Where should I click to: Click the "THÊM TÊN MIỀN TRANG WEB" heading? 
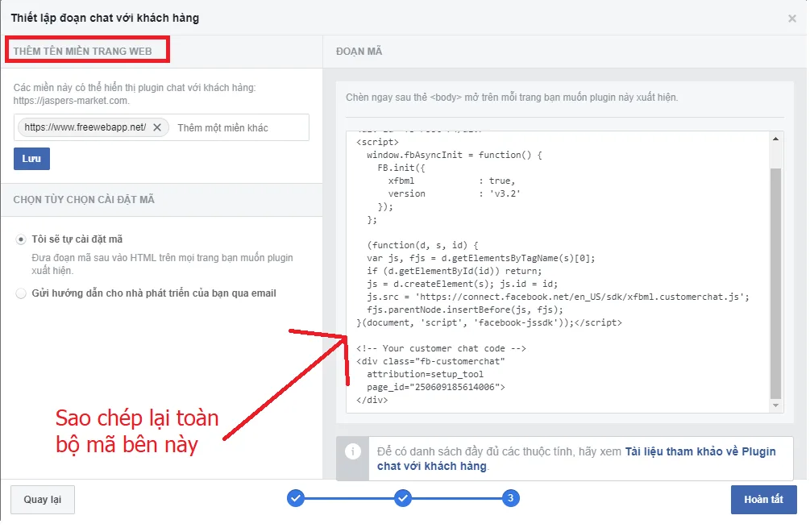coord(83,52)
